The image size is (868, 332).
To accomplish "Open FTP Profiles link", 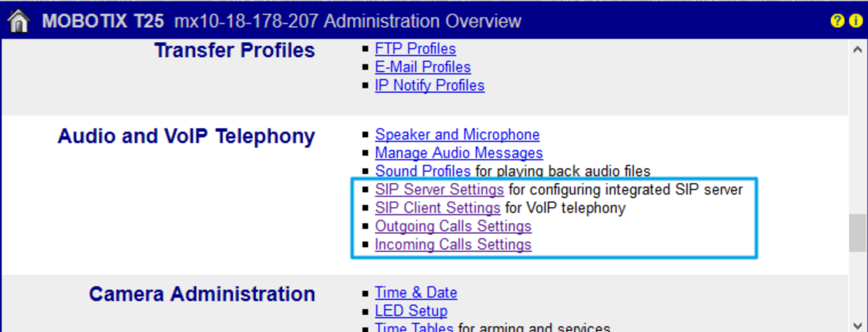I will 415,49.
